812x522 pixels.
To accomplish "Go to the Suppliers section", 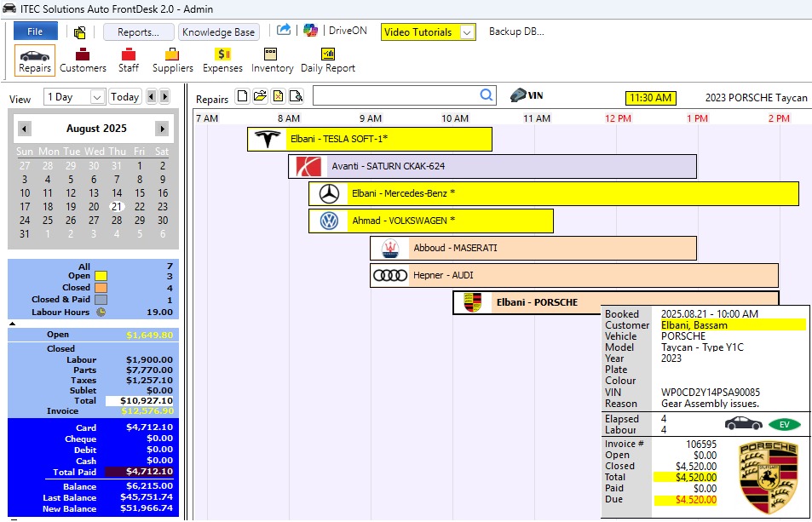I will (172, 60).
